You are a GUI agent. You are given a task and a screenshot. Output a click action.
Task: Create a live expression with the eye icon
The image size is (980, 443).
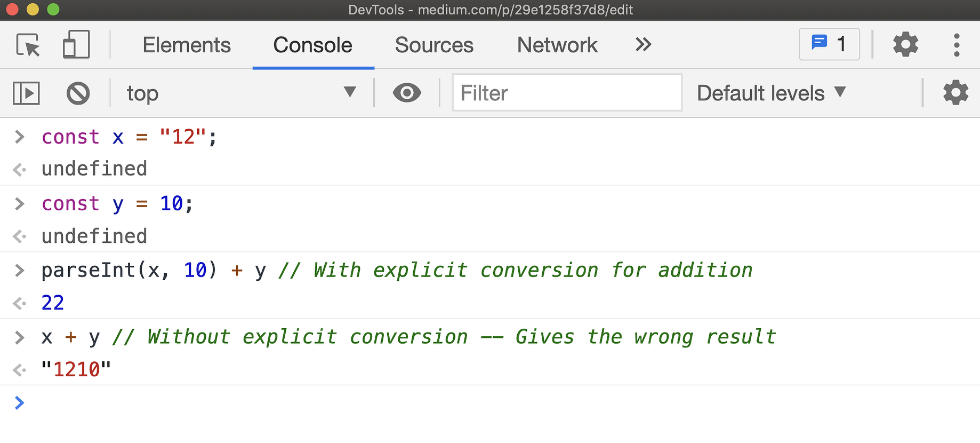click(407, 92)
